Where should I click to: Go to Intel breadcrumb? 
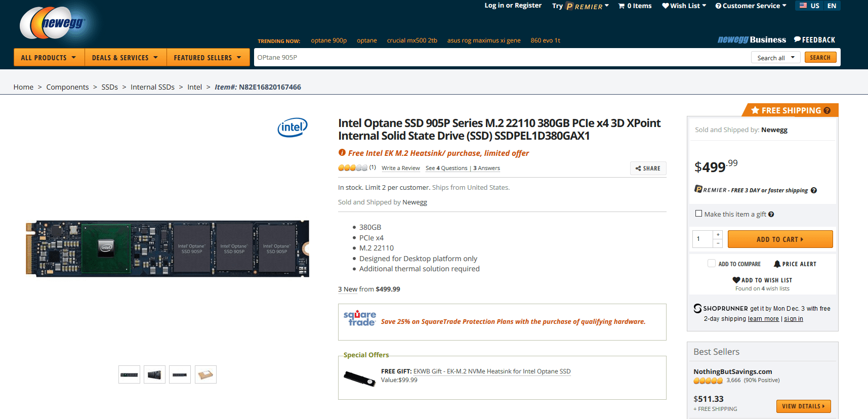[x=194, y=87]
